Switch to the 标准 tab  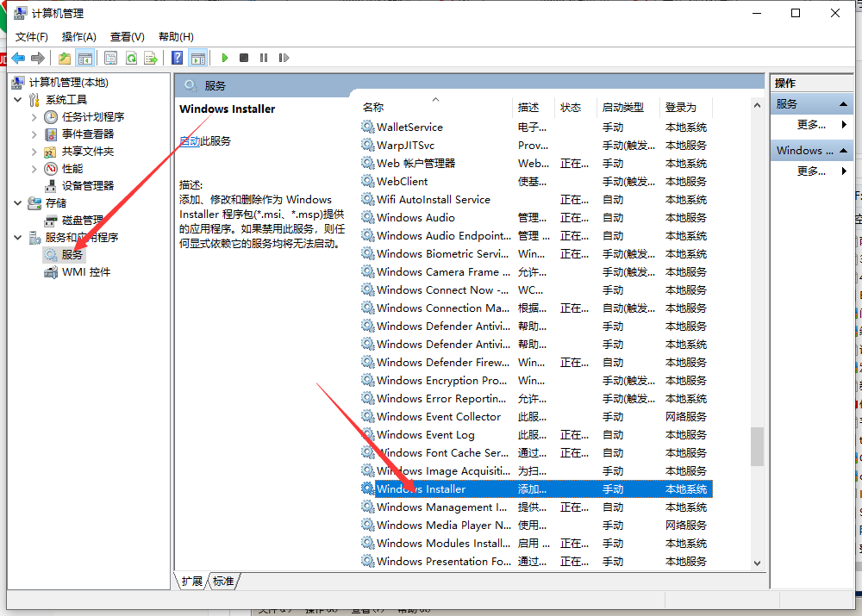click(223, 582)
